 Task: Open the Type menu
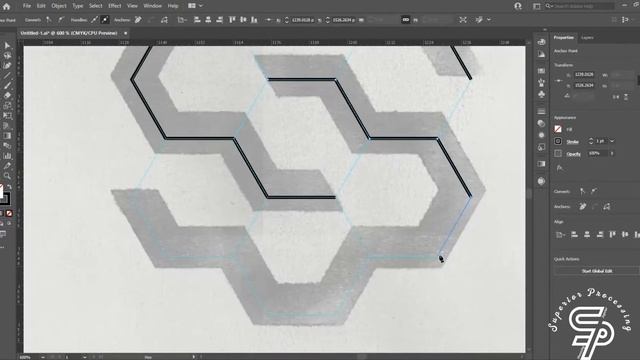[x=77, y=6]
